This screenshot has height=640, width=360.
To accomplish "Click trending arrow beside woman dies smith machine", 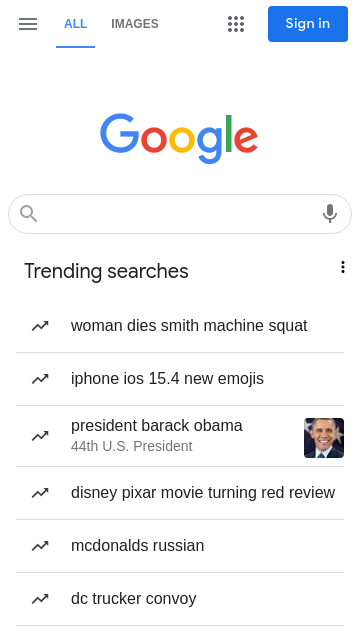I will coord(40,326).
